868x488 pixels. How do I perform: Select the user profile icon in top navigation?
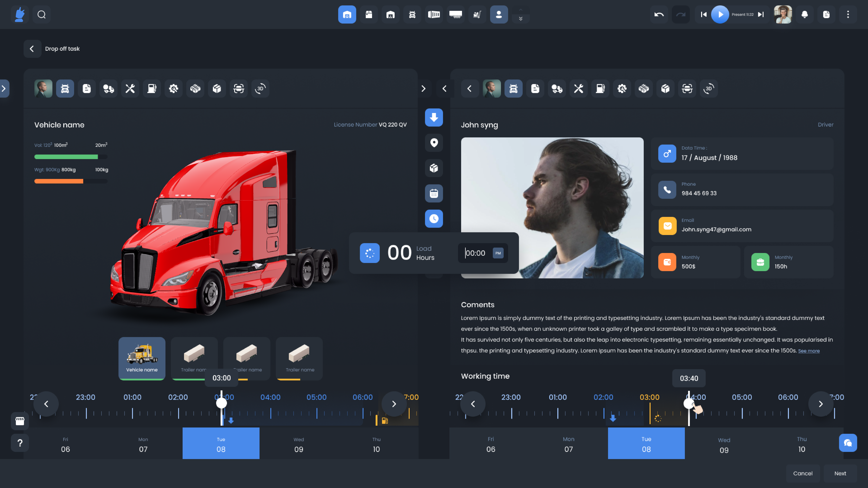tap(499, 15)
